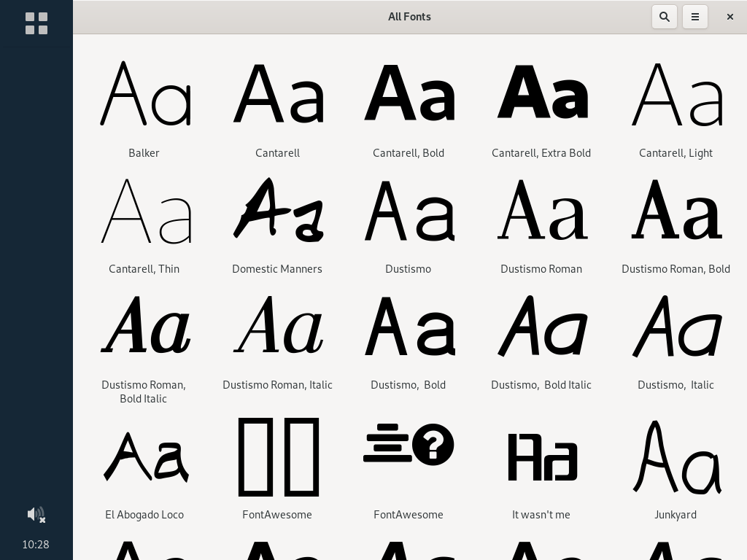This screenshot has height=560, width=747.
Task: Open the clock showing 10:28
Action: [36, 544]
